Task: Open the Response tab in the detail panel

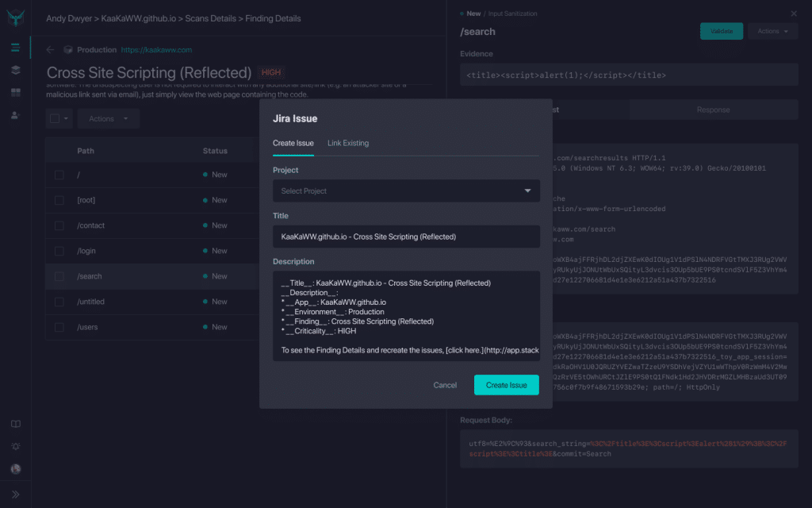Action: pos(713,110)
